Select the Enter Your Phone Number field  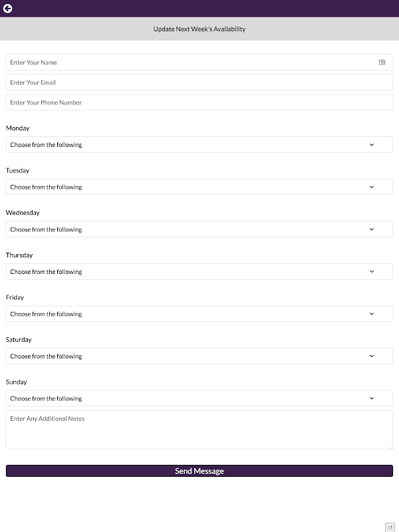coord(199,102)
